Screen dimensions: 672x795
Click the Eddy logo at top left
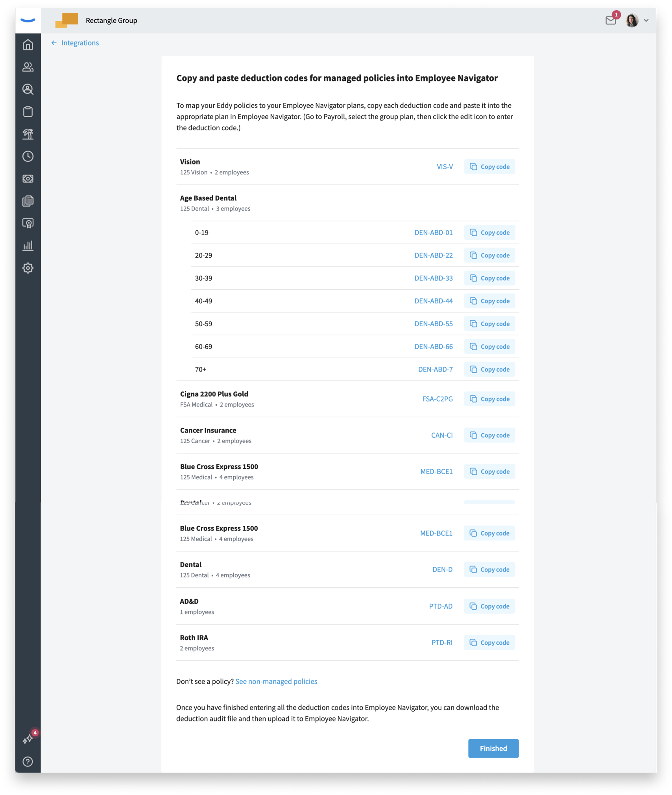click(x=28, y=20)
